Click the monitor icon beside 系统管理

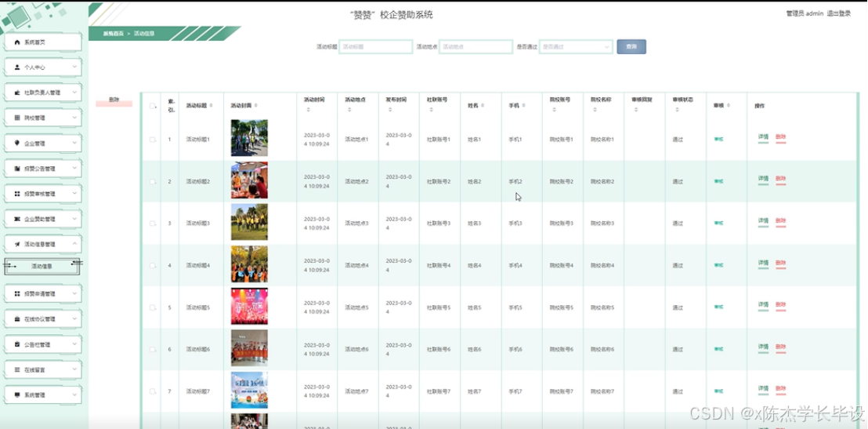(17, 395)
